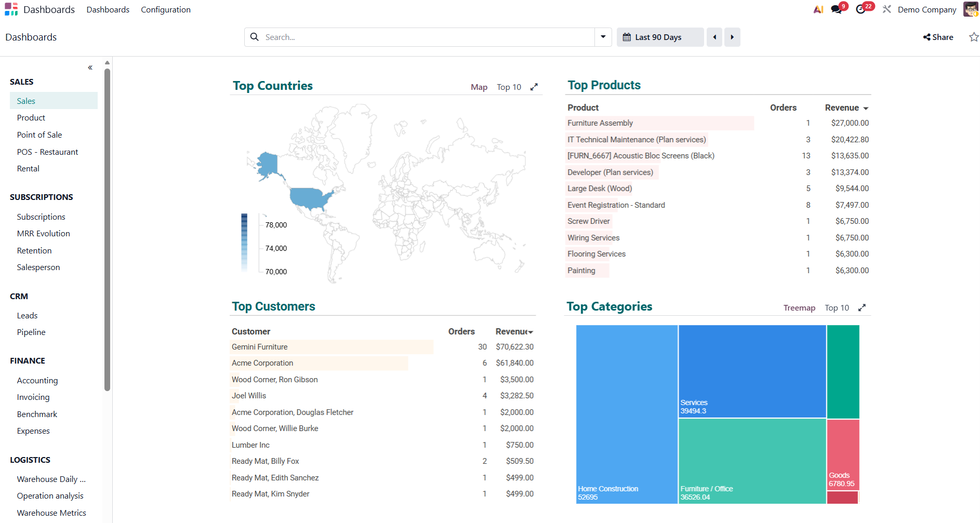Image resolution: width=980 pixels, height=523 pixels.
Task: Open the conversations messages icon
Action: point(836,9)
